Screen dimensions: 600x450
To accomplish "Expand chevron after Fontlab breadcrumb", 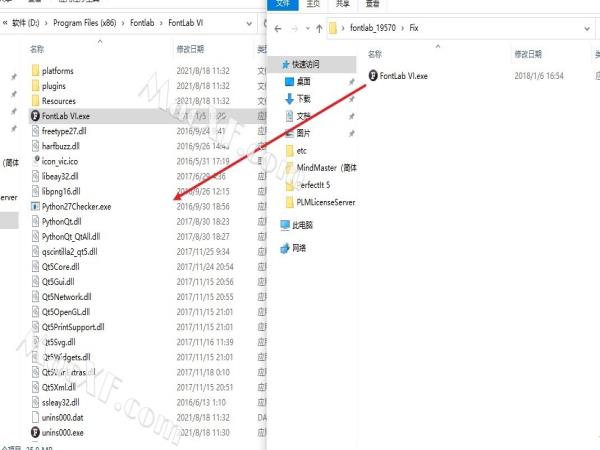I will click(161, 23).
